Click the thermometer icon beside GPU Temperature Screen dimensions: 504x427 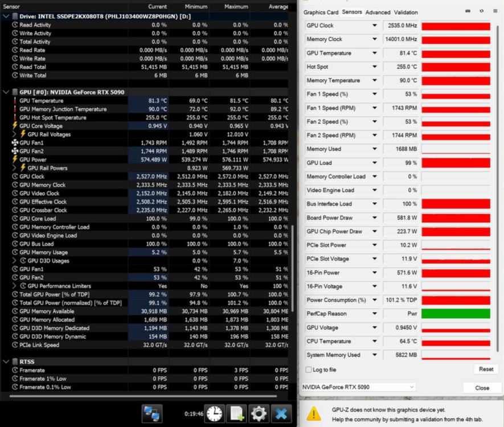click(x=15, y=101)
